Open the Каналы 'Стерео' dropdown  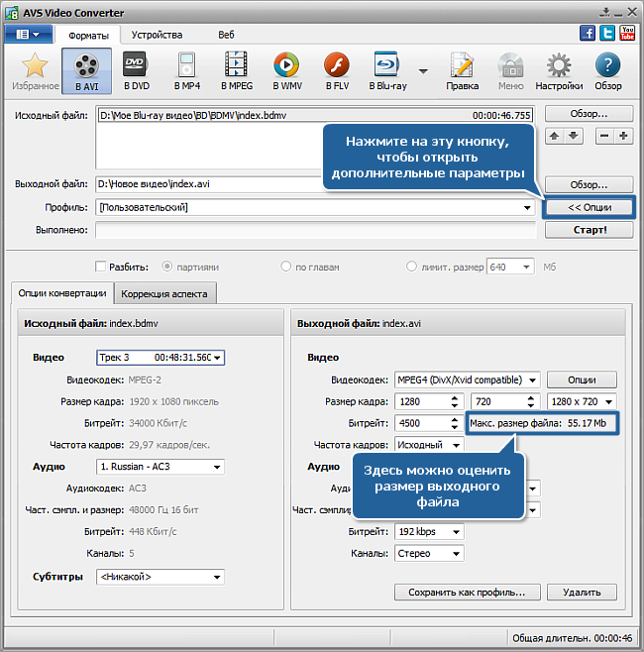(x=429, y=554)
